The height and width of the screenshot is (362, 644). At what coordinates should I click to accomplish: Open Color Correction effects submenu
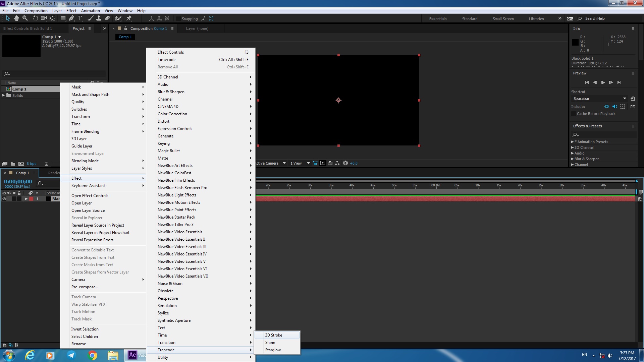pos(201,114)
